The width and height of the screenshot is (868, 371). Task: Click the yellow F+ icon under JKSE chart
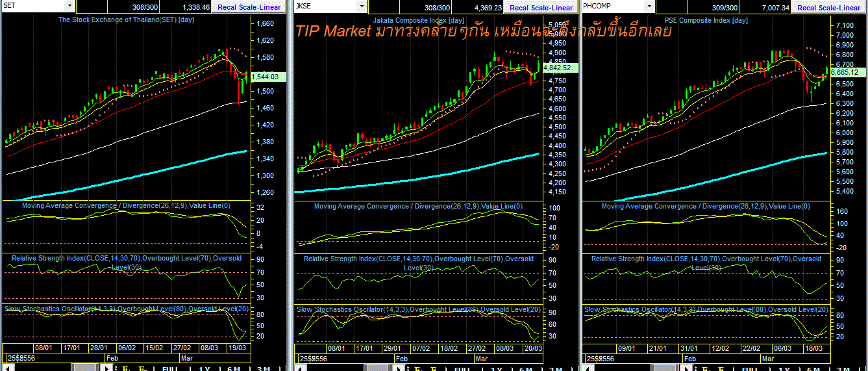[418, 368]
